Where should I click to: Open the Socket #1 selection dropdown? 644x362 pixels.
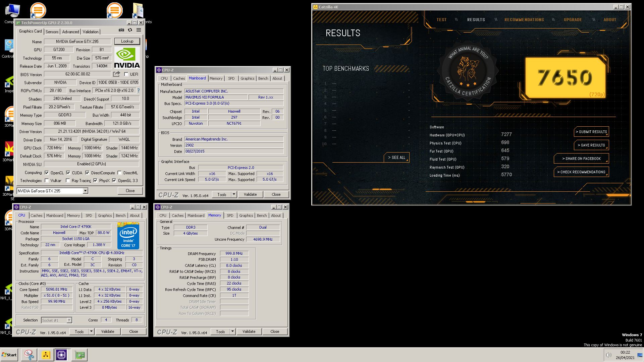tap(69, 320)
